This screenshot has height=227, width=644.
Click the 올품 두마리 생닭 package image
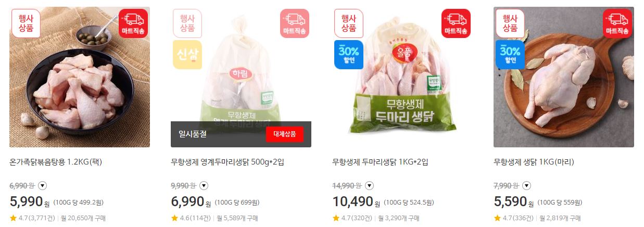point(402,77)
